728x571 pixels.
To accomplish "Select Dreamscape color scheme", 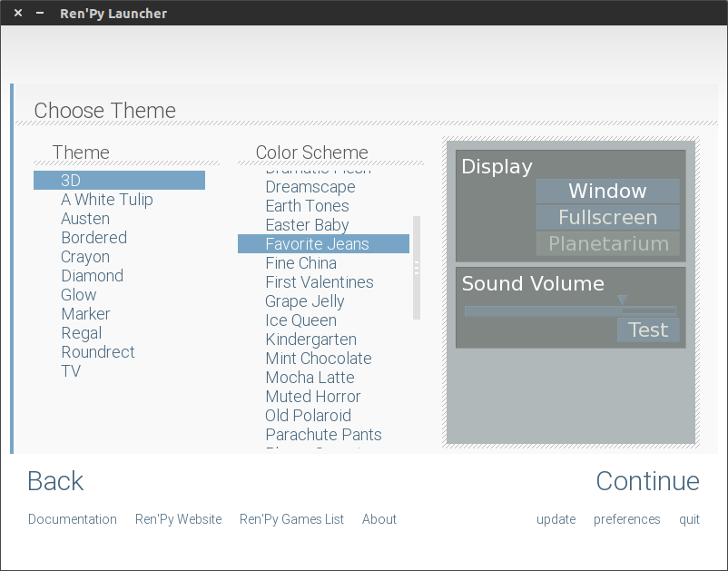I will coord(310,187).
